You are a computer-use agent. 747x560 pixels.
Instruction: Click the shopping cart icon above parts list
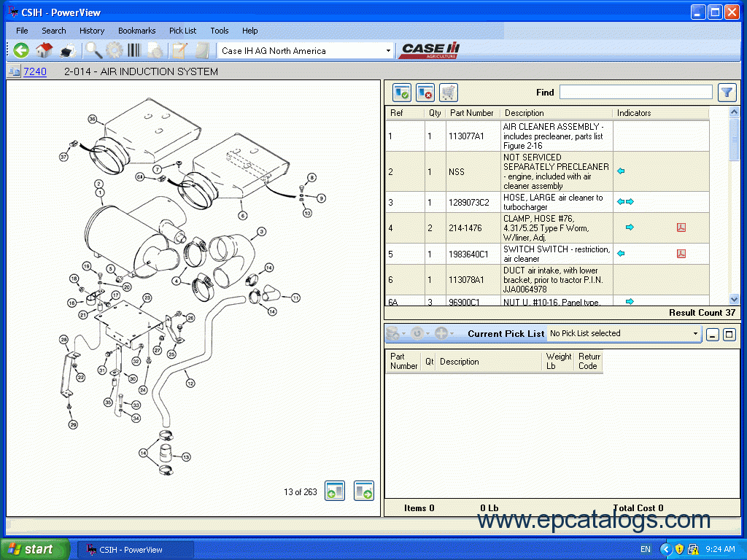point(449,93)
